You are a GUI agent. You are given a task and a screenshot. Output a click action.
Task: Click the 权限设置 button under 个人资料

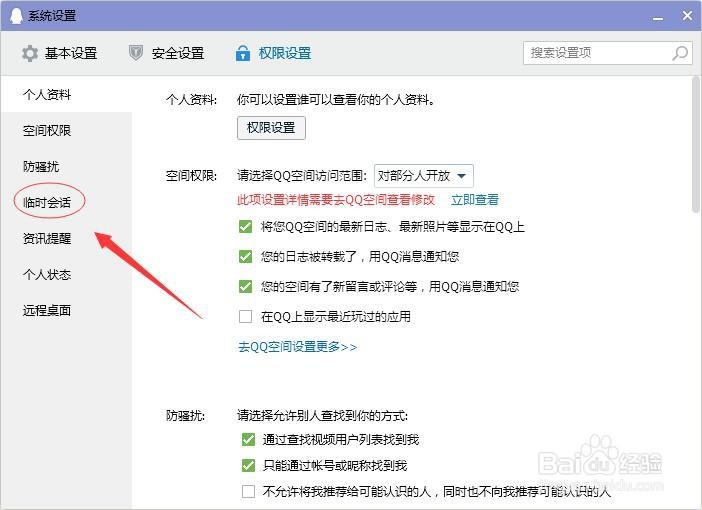coord(271,128)
